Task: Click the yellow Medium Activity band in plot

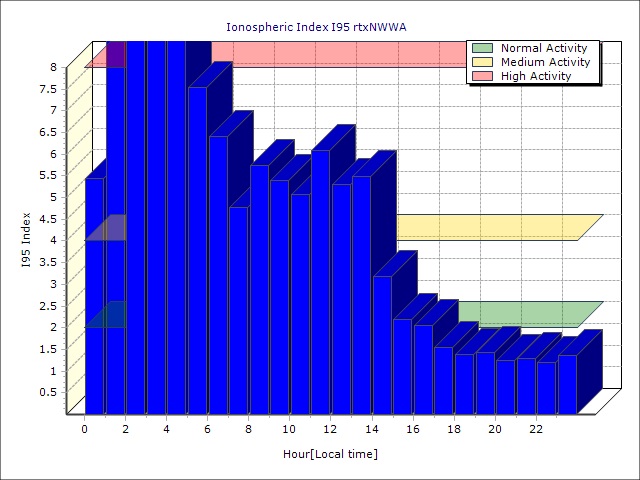Action: (x=490, y=228)
